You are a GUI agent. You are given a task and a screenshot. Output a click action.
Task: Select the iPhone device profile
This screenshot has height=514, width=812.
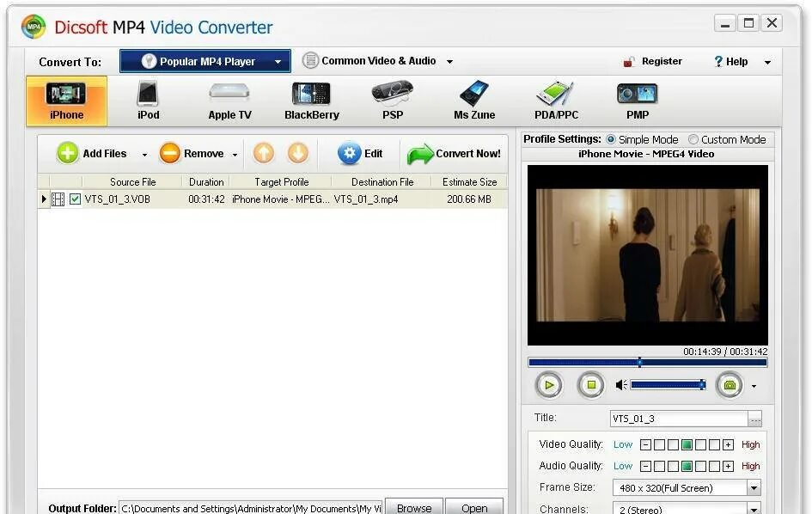coord(66,101)
